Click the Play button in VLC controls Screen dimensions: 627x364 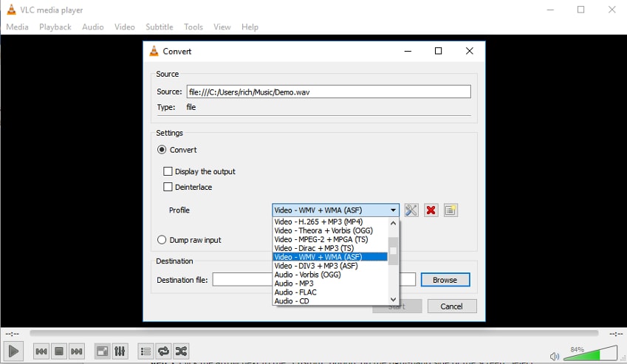pos(13,351)
